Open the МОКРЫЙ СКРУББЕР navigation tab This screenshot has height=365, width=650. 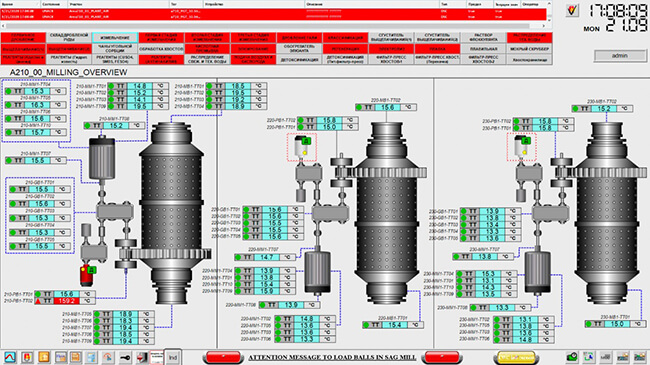tap(529, 49)
